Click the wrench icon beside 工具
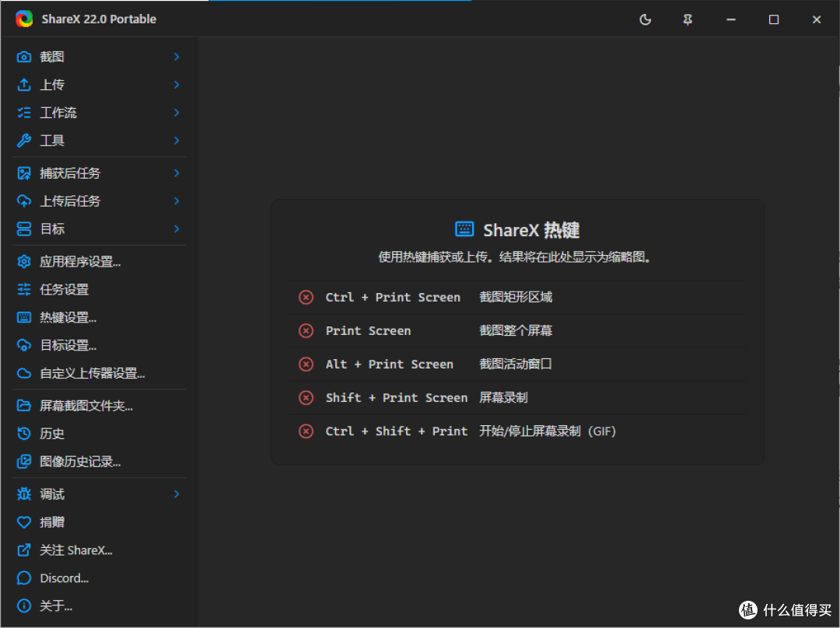 point(24,140)
